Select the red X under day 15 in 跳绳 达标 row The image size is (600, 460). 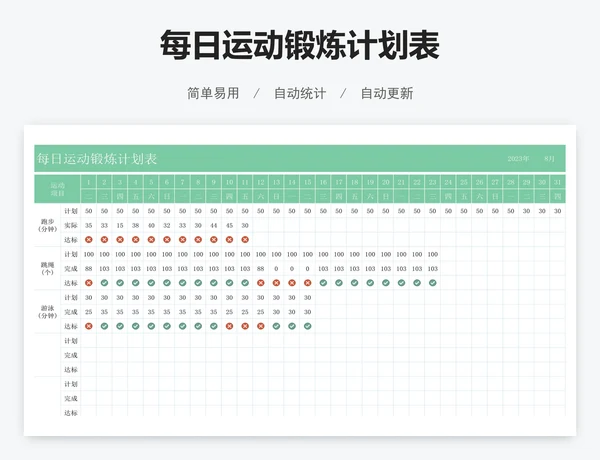point(308,283)
